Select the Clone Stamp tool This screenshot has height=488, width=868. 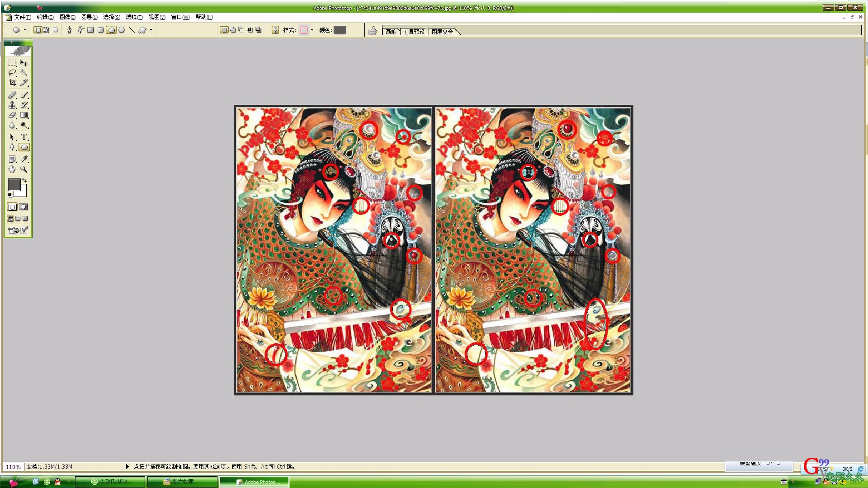(12, 105)
